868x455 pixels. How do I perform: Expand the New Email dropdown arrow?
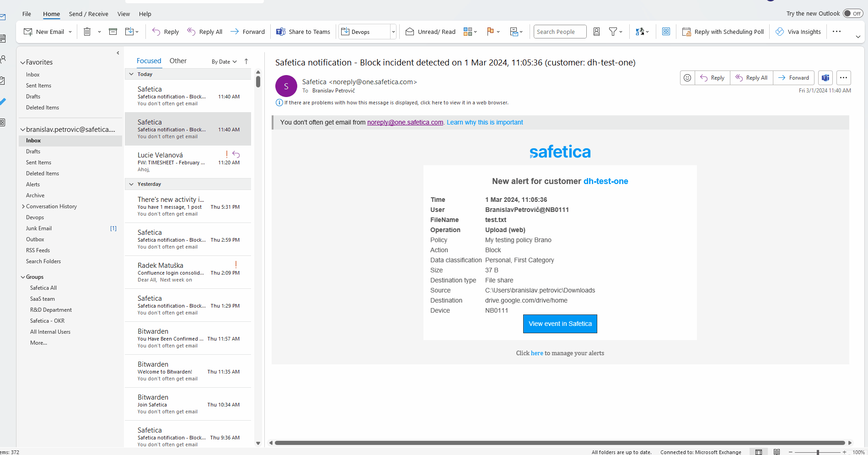coord(70,32)
